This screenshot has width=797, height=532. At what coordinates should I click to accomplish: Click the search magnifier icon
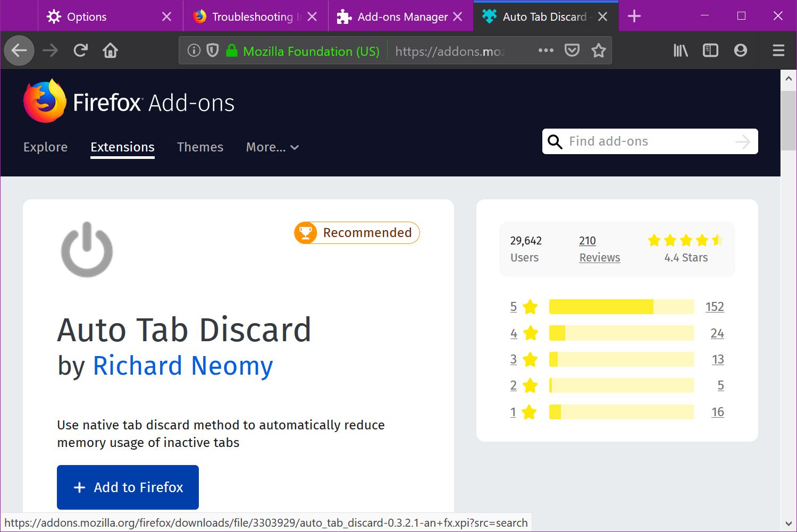coord(555,142)
